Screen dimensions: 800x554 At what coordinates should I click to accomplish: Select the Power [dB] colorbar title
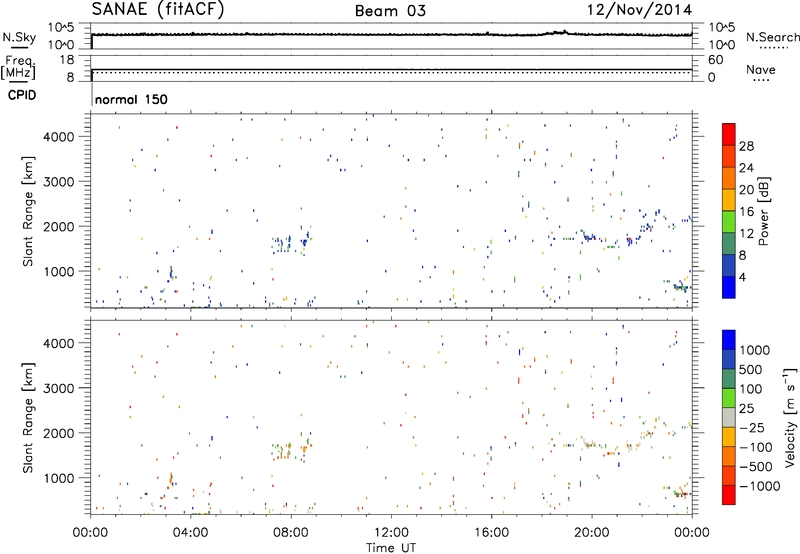point(764,211)
